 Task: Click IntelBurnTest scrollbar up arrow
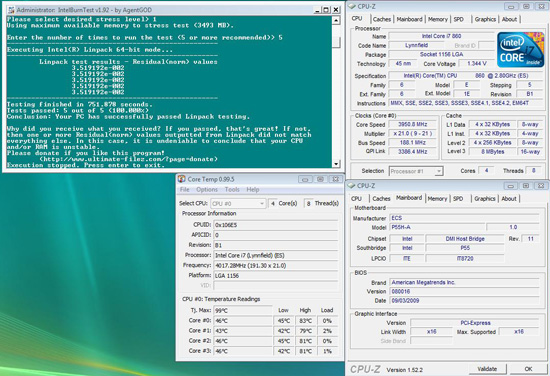(336, 21)
